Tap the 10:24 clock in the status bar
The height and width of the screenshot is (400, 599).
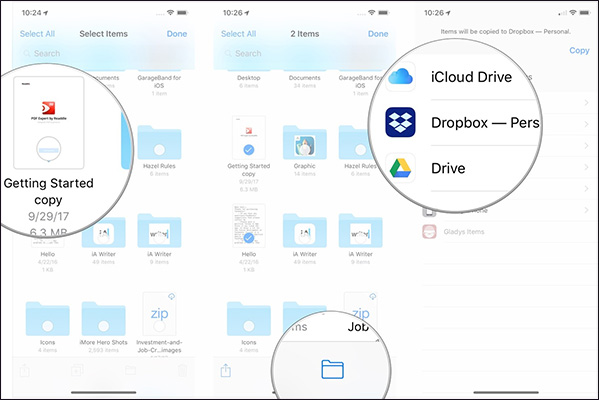(x=32, y=13)
